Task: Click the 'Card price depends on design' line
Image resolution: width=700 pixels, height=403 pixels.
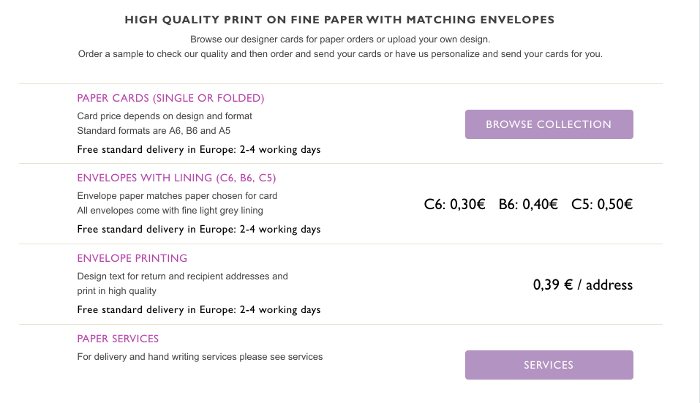Action: pyautogui.click(x=164, y=116)
